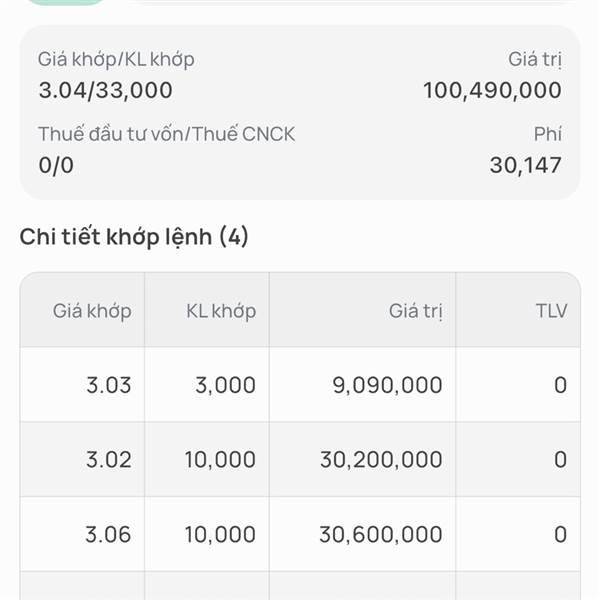Click the 30,600,000 value cell

381,535
